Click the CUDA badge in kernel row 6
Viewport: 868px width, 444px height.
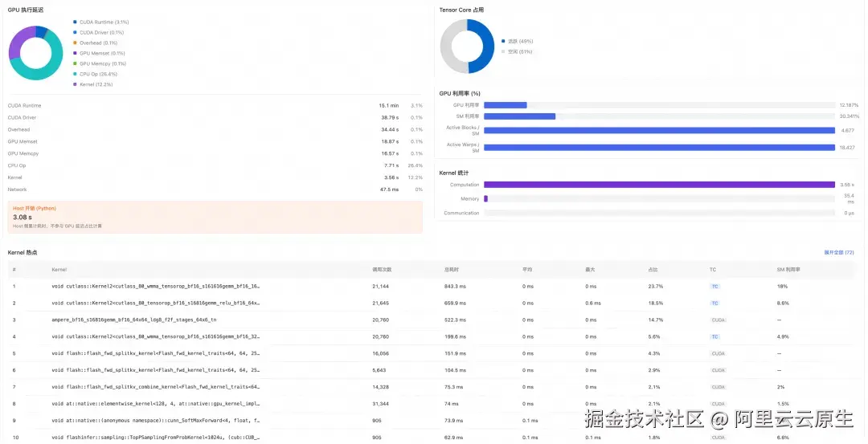pyautogui.click(x=718, y=370)
